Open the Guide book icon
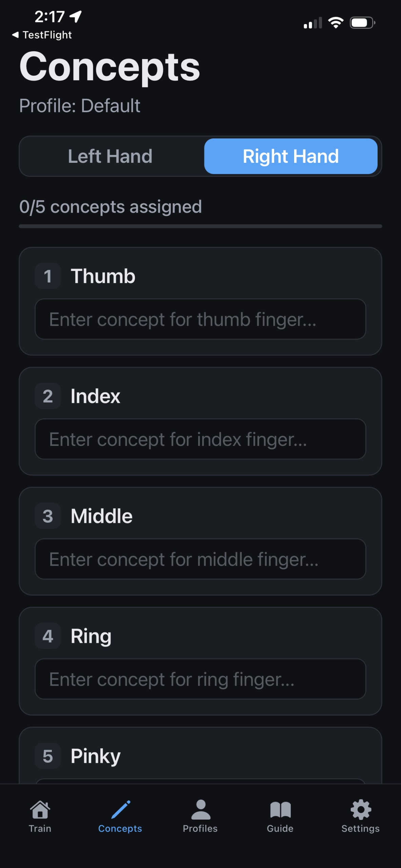 [280, 810]
